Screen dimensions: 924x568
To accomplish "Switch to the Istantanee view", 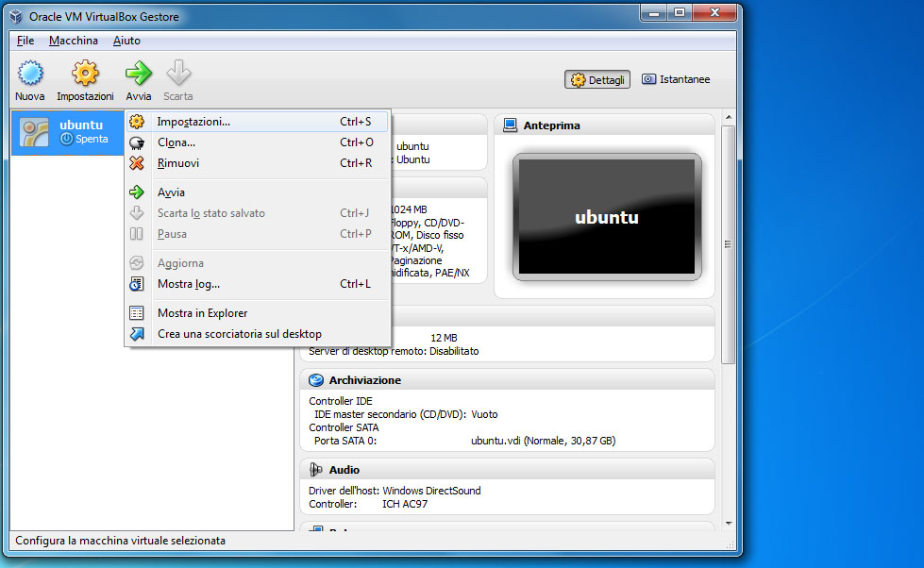I will 677,79.
